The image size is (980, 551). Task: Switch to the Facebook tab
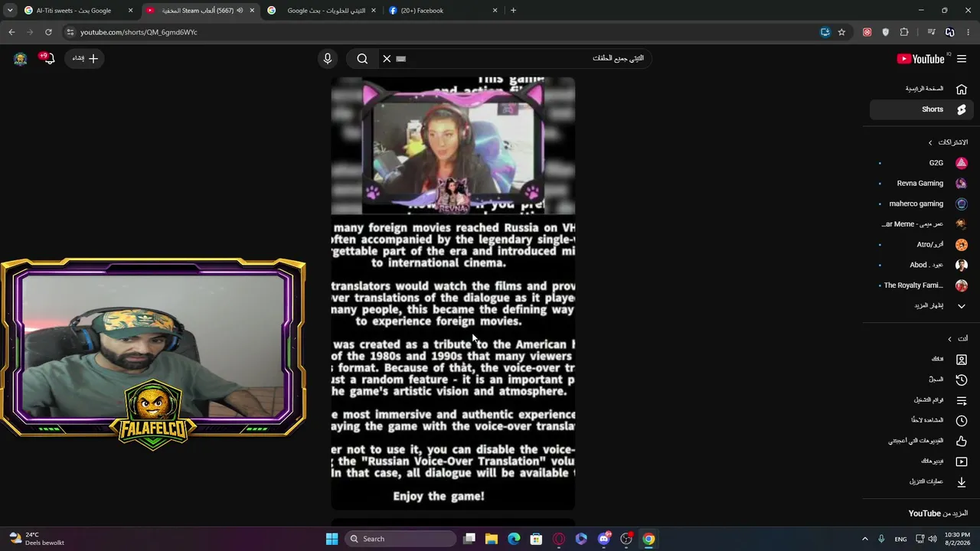[444, 11]
